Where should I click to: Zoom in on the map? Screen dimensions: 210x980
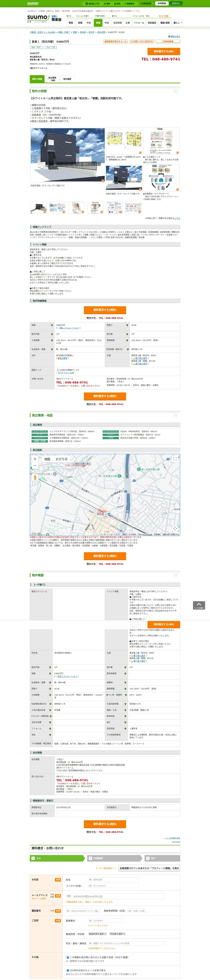[35, 459]
